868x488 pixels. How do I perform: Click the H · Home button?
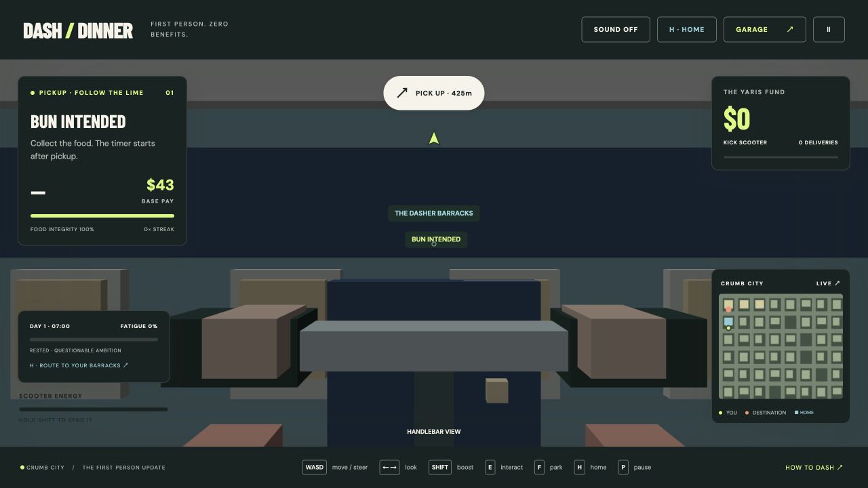tap(687, 30)
